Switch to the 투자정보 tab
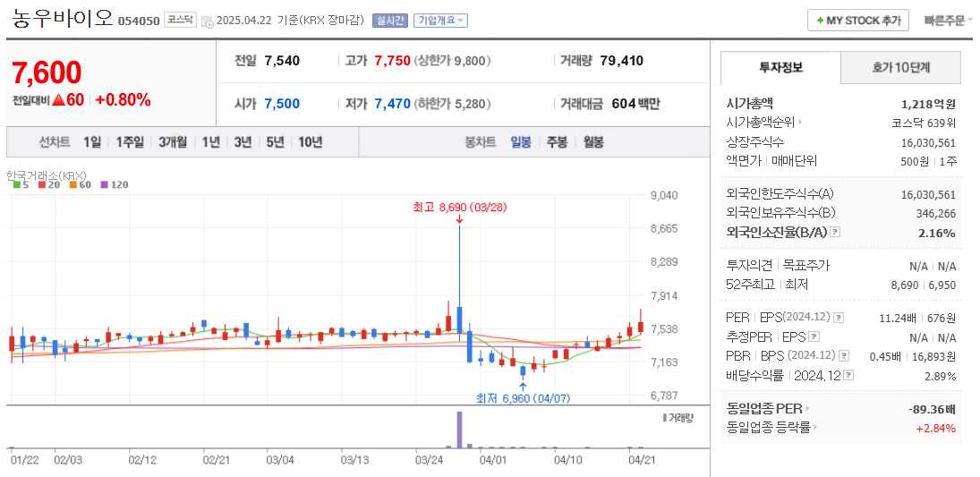Screen dimensions: 980x477 [x=780, y=67]
